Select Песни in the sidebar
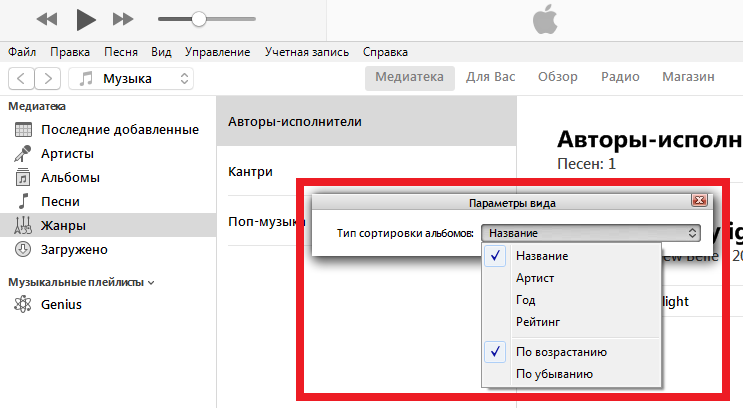743x408 pixels. 60,201
